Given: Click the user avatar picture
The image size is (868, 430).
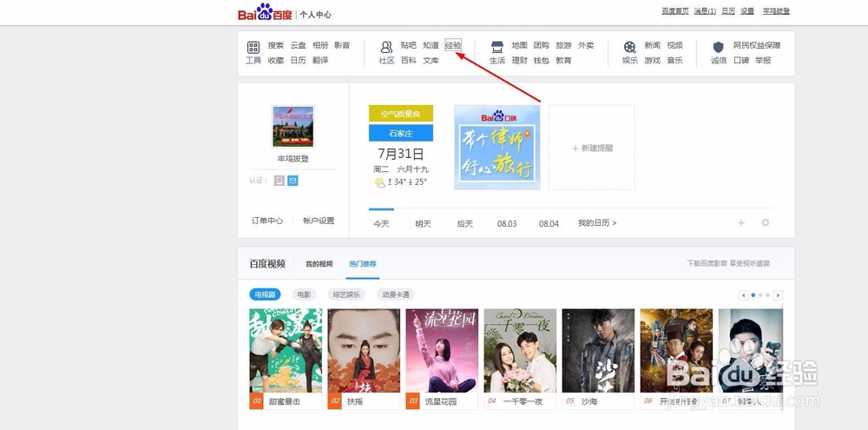Looking at the screenshot, I should click(293, 126).
